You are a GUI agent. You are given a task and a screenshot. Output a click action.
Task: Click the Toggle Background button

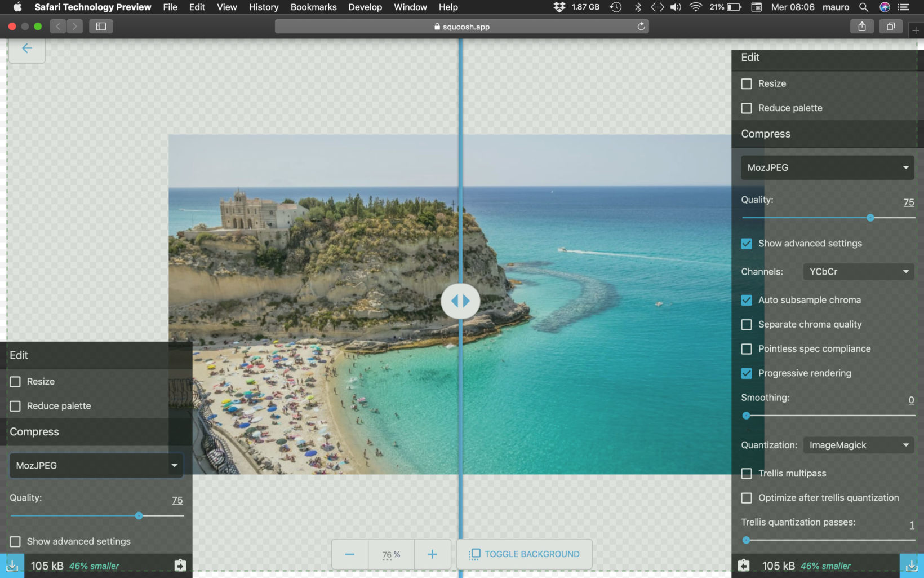(525, 554)
